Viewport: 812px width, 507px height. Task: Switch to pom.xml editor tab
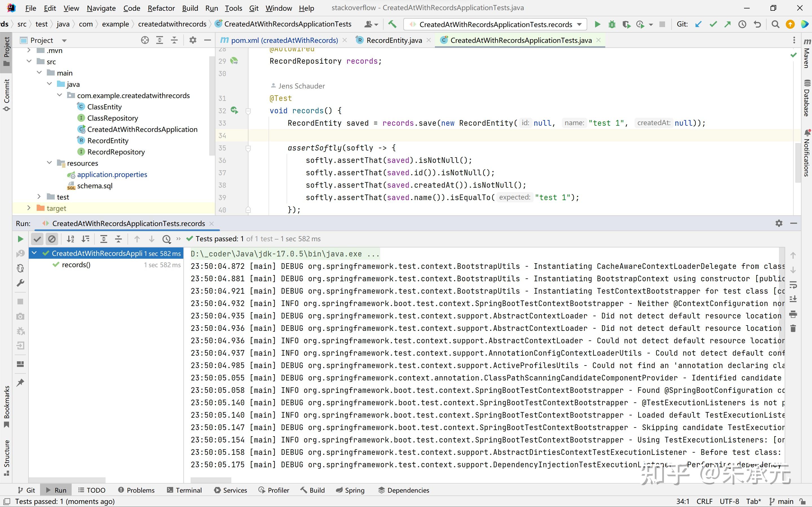[x=284, y=40]
